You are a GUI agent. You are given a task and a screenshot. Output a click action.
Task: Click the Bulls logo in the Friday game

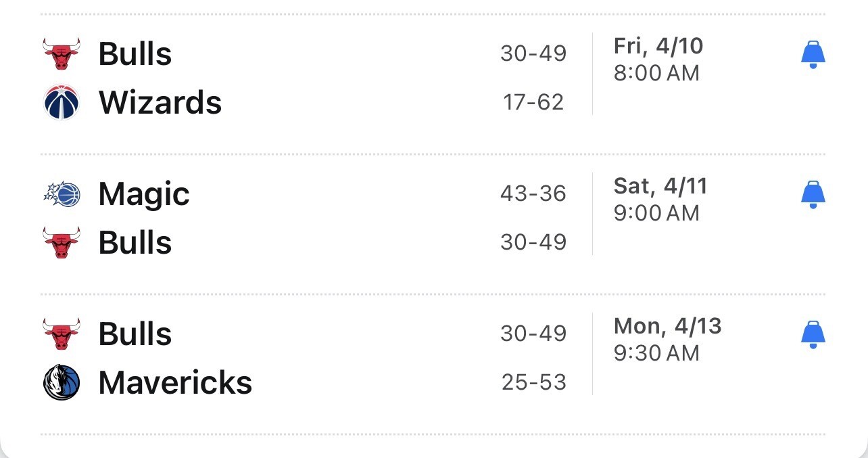[62, 53]
